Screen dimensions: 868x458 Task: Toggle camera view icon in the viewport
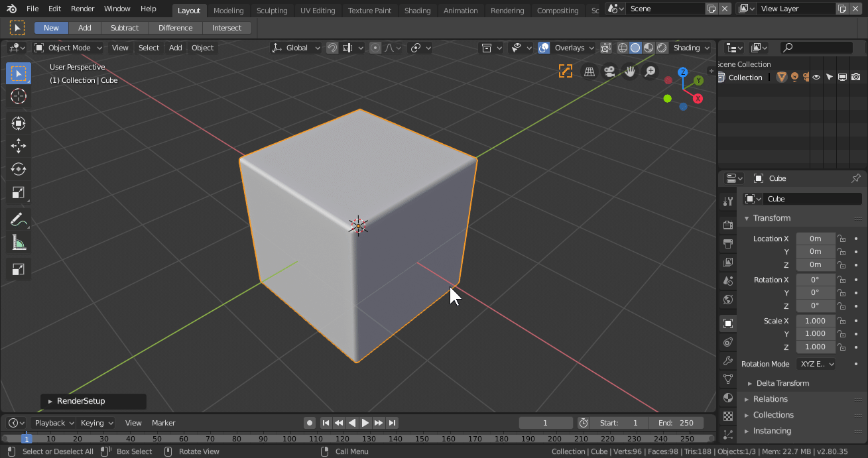(x=609, y=72)
